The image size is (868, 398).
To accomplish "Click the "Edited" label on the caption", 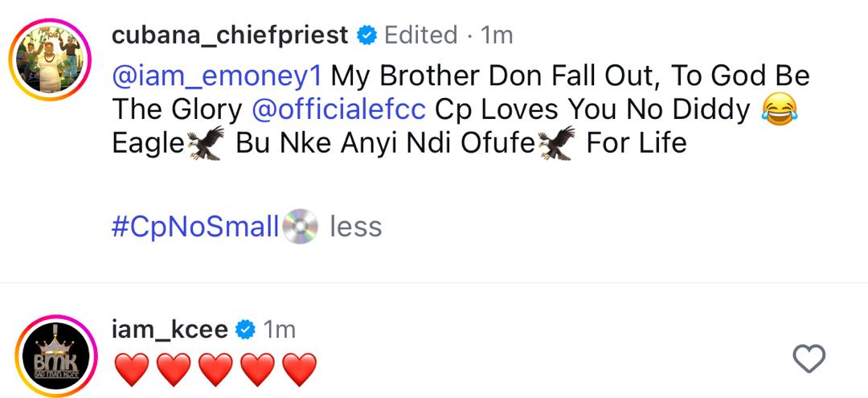I will point(420,35).
